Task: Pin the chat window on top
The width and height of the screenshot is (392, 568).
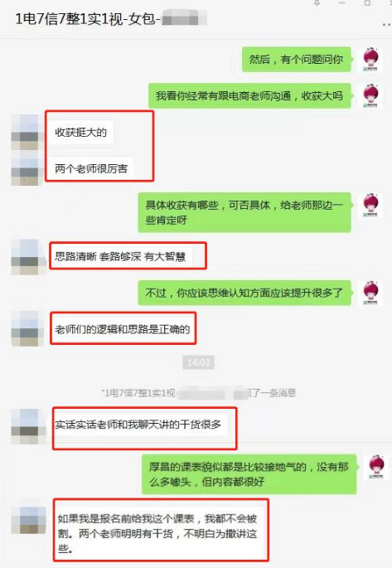Action: [x=317, y=2]
